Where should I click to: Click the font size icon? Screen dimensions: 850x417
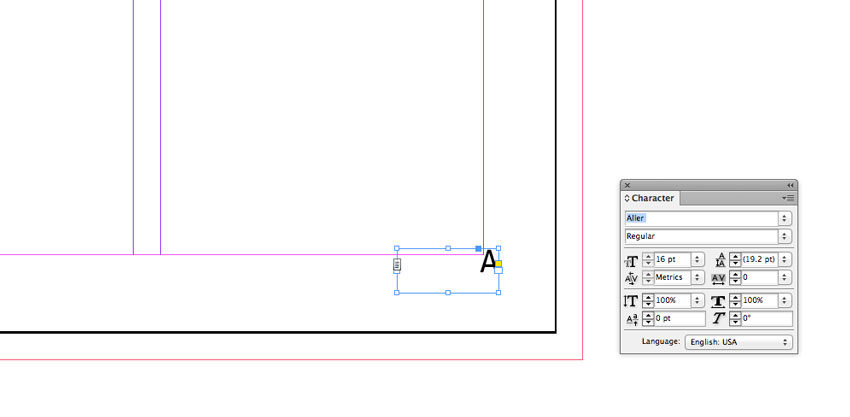click(x=631, y=261)
